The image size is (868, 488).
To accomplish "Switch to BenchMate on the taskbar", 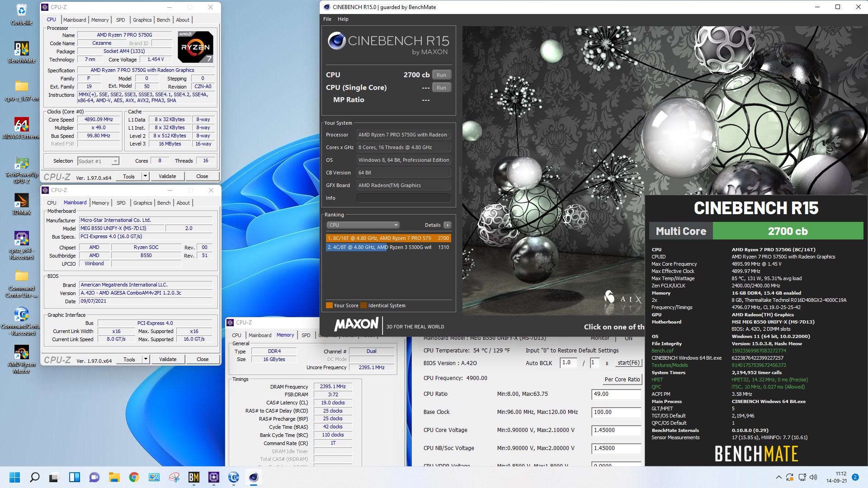I will 193,477.
